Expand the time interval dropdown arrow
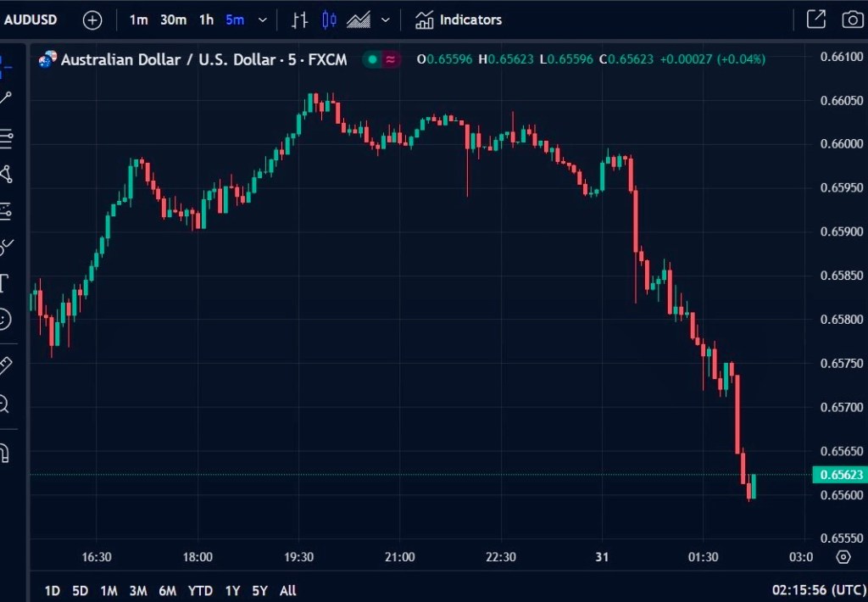 point(262,20)
